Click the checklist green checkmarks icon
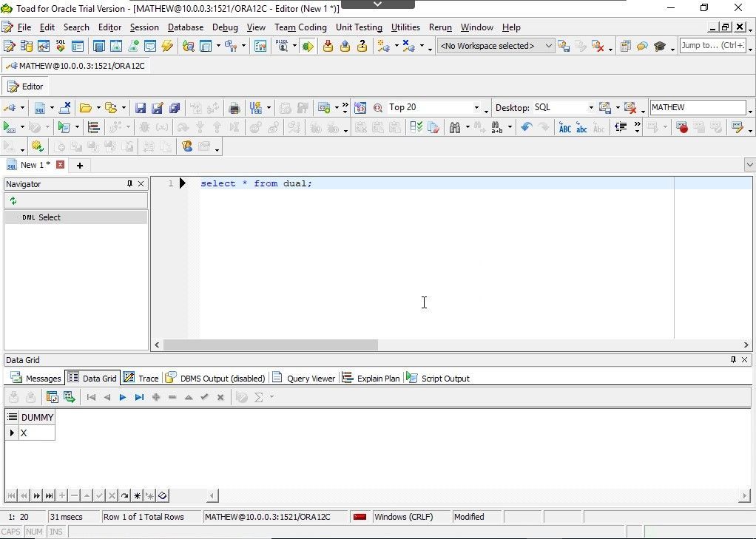The width and height of the screenshot is (756, 539). [x=416, y=127]
